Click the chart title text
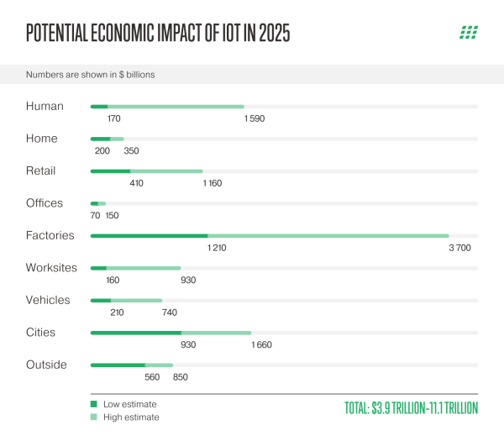Image resolution: width=504 pixels, height=446 pixels. click(x=160, y=34)
